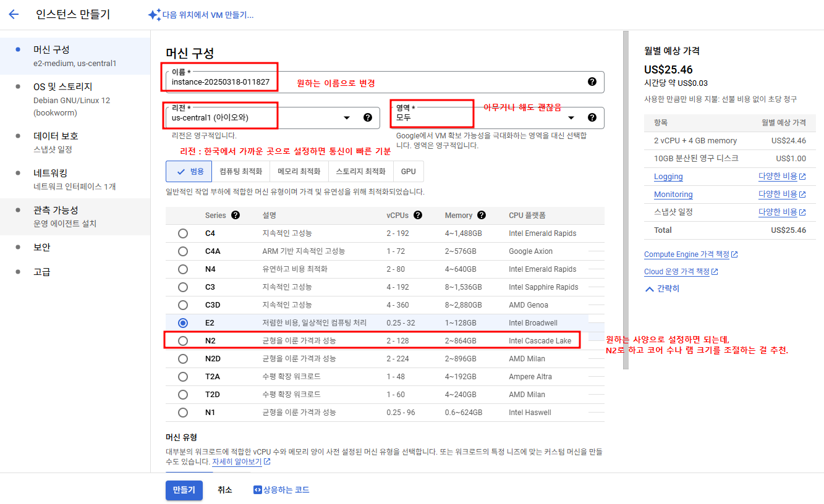This screenshot has height=504, width=824.
Task: Click external icon after Compute Engine 가격 책정
Action: click(x=735, y=254)
